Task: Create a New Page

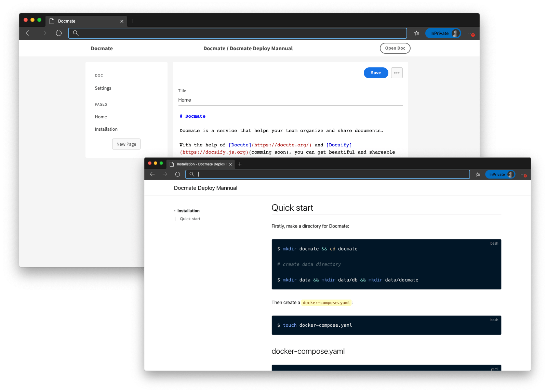Action: [126, 144]
